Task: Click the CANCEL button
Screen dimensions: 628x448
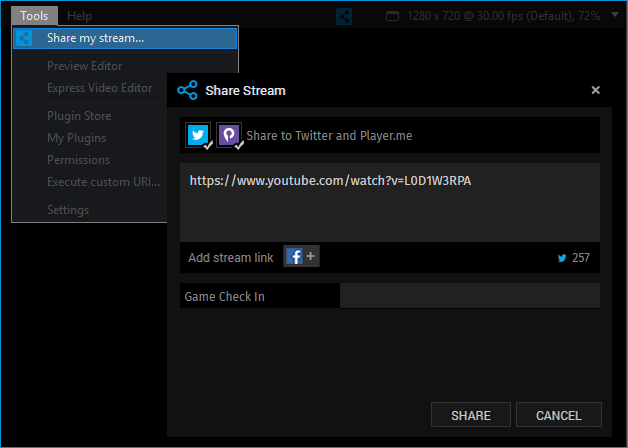Action: pyautogui.click(x=559, y=415)
